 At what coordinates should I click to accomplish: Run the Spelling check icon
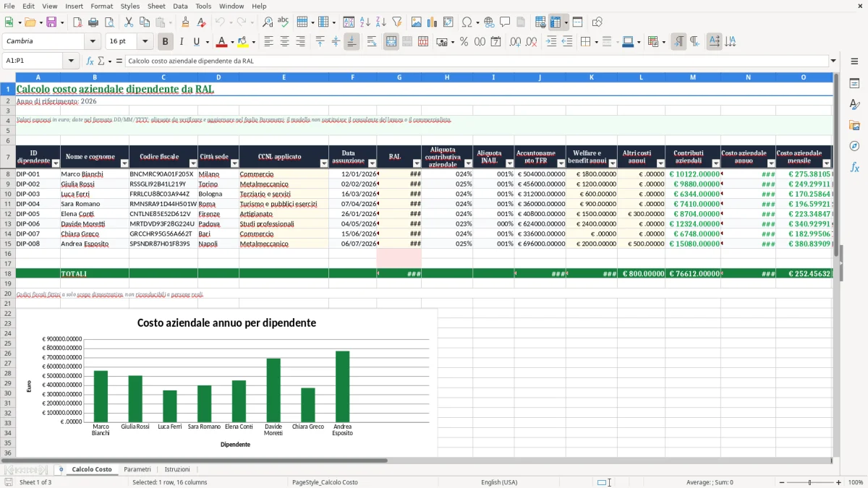coord(284,22)
